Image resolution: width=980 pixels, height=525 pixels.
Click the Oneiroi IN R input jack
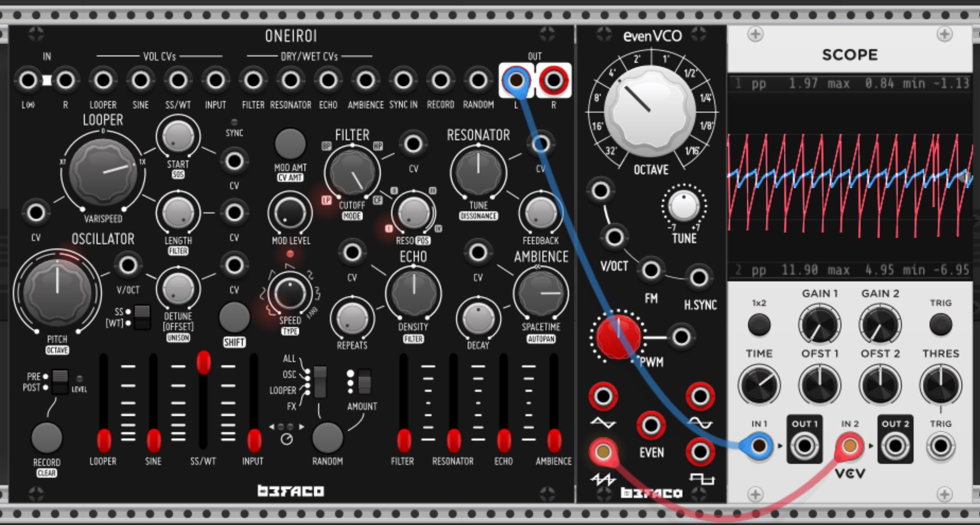(x=65, y=80)
